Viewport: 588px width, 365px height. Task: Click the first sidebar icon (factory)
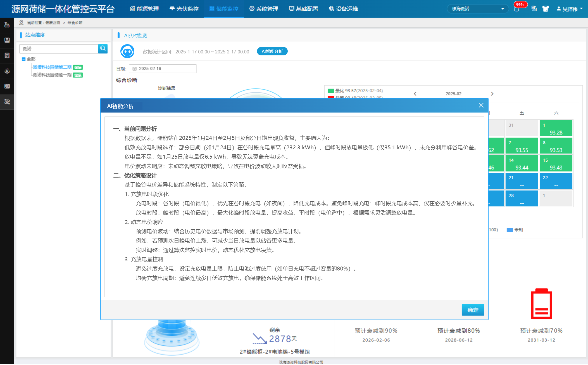coord(7,25)
